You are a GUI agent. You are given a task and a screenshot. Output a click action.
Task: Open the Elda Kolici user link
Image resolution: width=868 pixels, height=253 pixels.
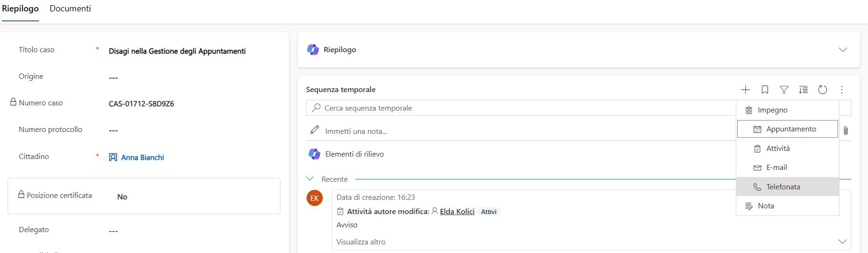[x=457, y=212]
